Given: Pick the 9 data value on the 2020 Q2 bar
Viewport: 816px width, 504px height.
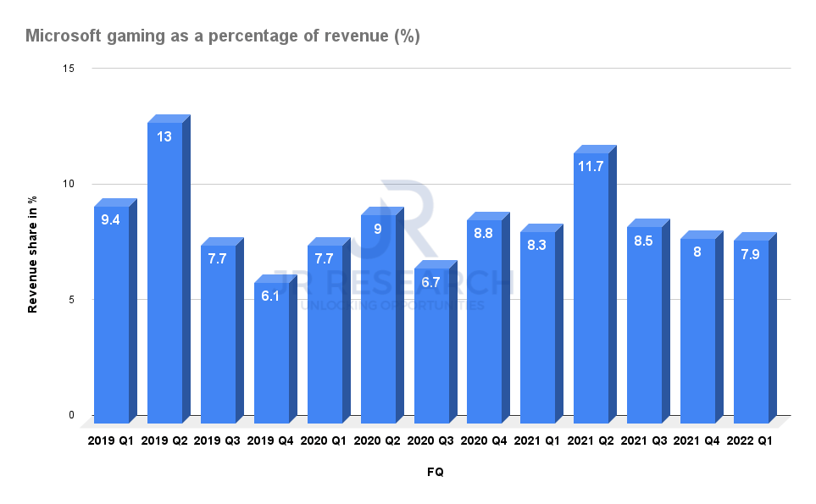Looking at the screenshot, I should [x=378, y=229].
